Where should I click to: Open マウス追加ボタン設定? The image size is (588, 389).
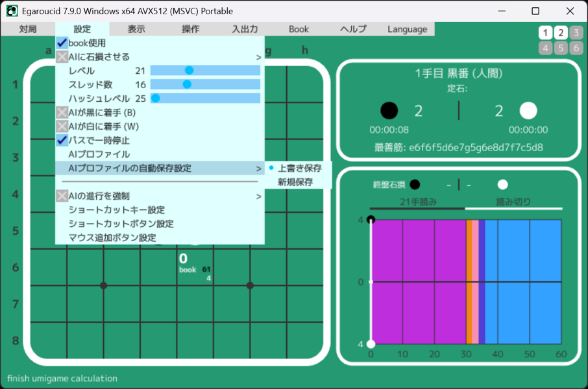(x=160, y=237)
